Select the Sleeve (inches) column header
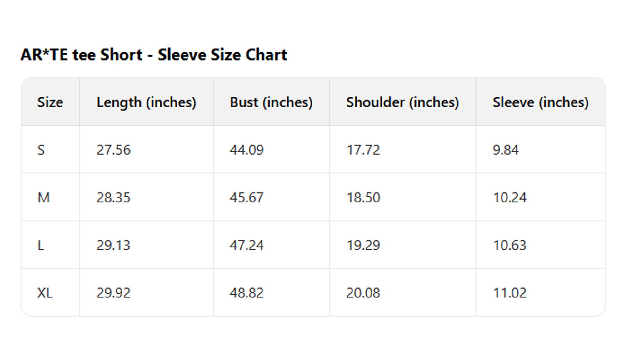Screen dimensions: 625x364 pyautogui.click(x=540, y=102)
